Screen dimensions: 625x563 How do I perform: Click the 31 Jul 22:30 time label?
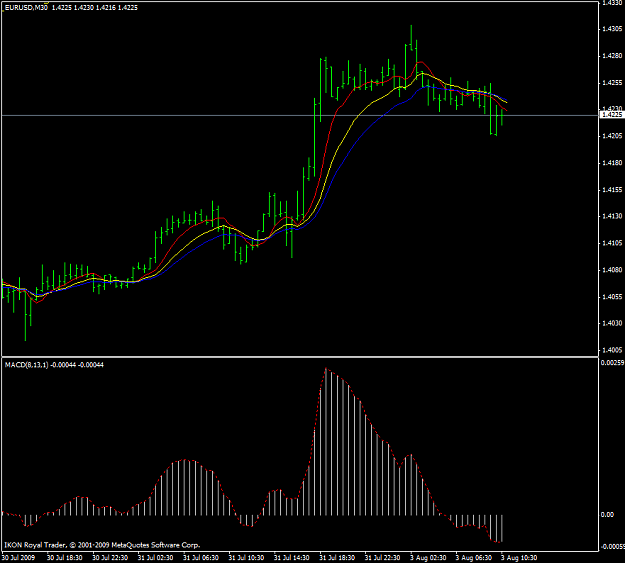point(383,557)
